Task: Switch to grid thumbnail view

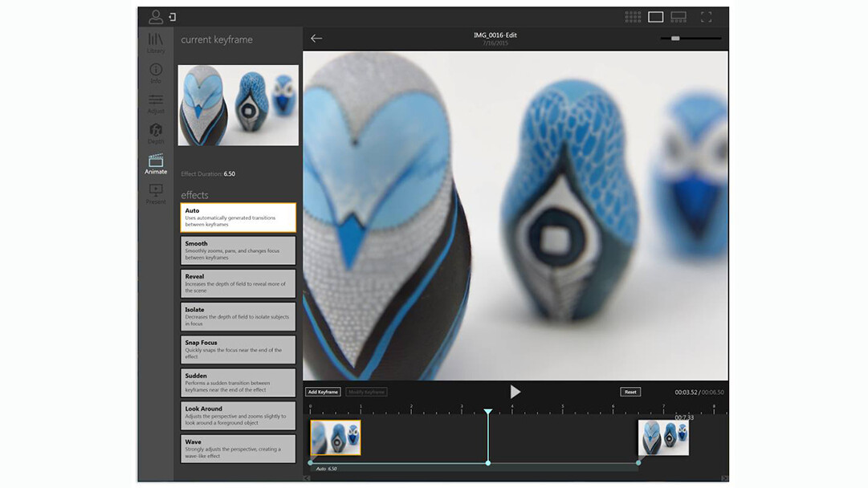Action: [x=633, y=17]
